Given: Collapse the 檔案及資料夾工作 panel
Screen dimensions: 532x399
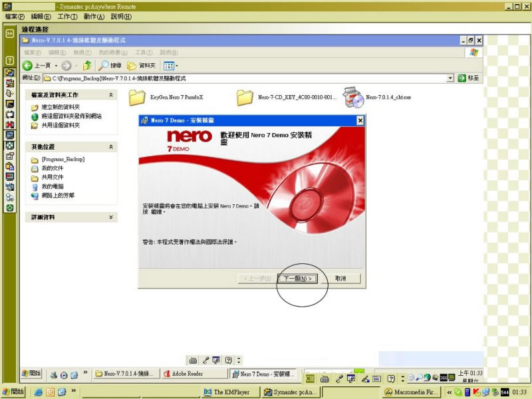Looking at the screenshot, I should (x=111, y=95).
